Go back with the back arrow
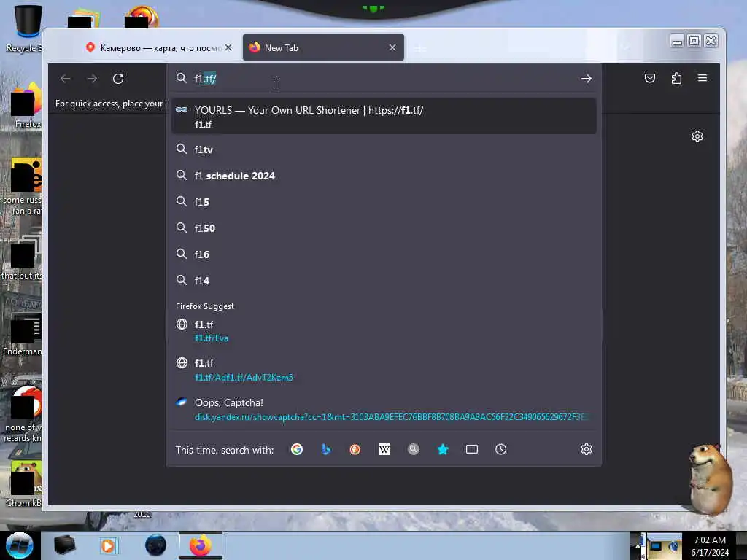The width and height of the screenshot is (747, 560). [66, 79]
